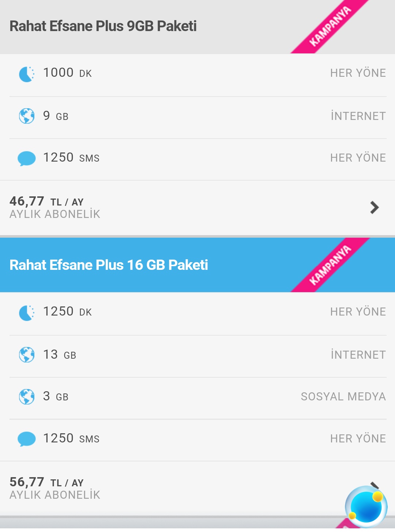
Task: Open 9GB package details via the chevron arrow
Action: (375, 207)
